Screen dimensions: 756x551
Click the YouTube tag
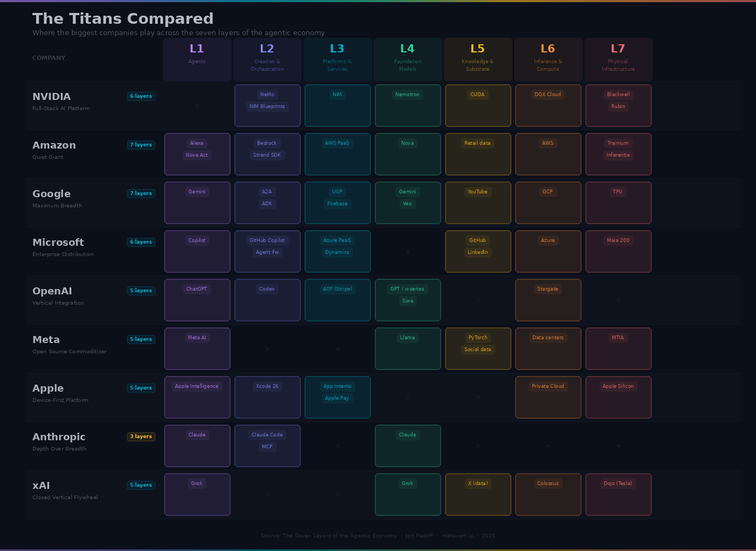pyautogui.click(x=478, y=192)
